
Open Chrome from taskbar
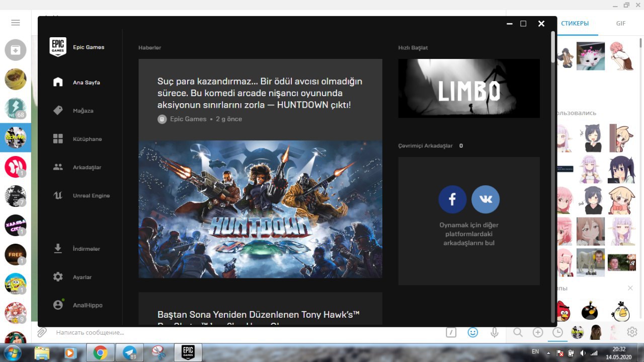pos(100,352)
